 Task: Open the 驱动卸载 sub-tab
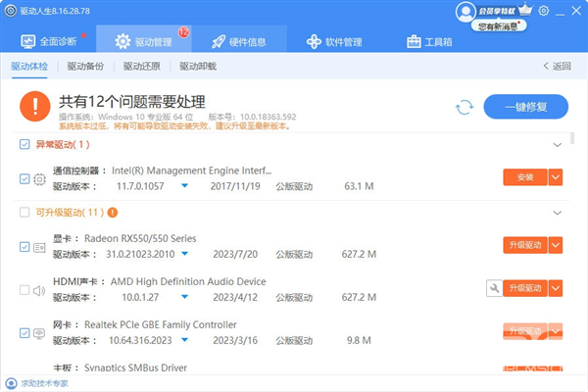[198, 67]
